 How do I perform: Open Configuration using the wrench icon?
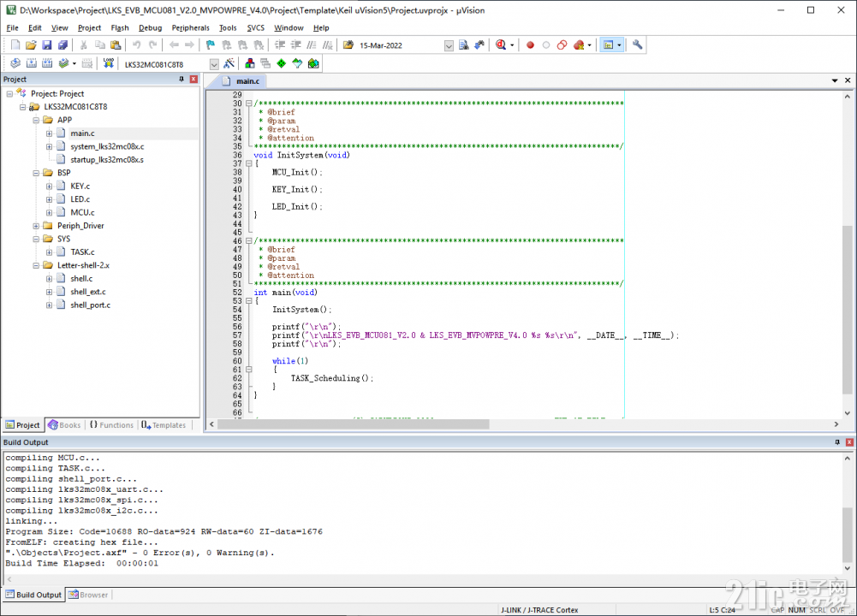(637, 45)
